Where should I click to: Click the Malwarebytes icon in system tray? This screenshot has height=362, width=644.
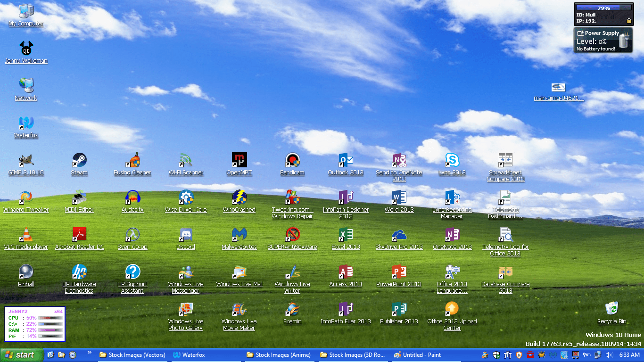coord(553,355)
